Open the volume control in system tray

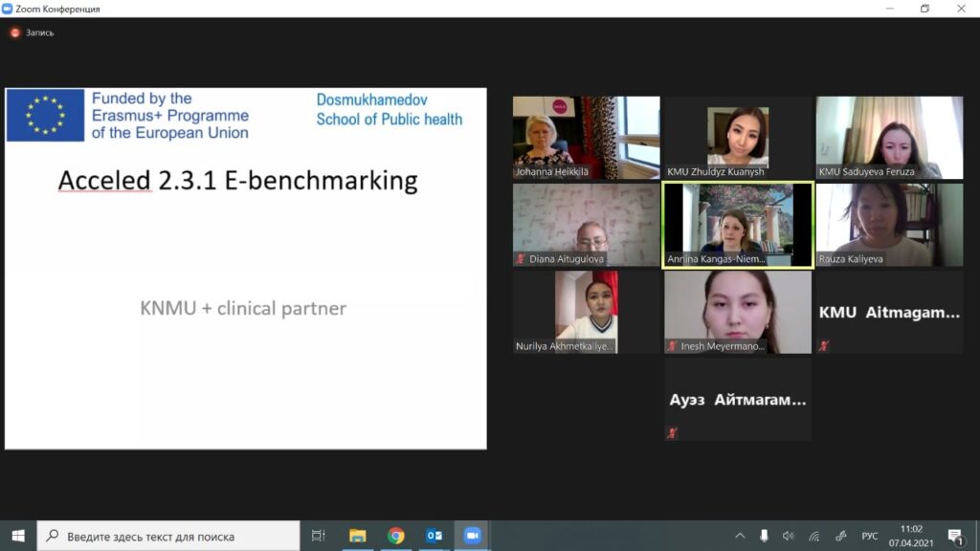(x=789, y=536)
